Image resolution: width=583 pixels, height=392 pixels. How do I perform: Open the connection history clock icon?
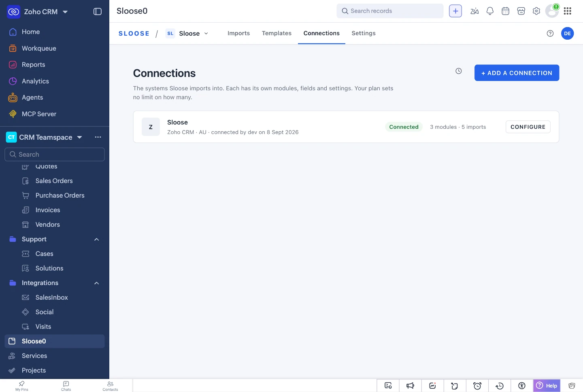[459, 71]
